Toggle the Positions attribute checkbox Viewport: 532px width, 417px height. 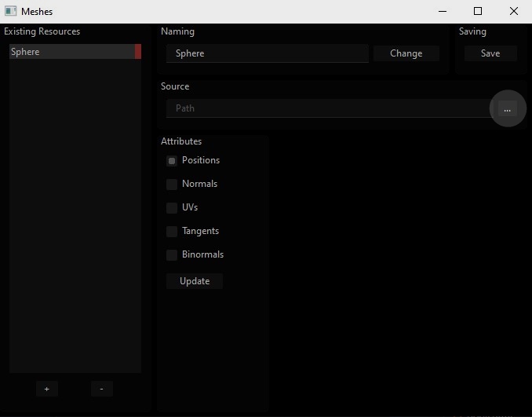(172, 161)
